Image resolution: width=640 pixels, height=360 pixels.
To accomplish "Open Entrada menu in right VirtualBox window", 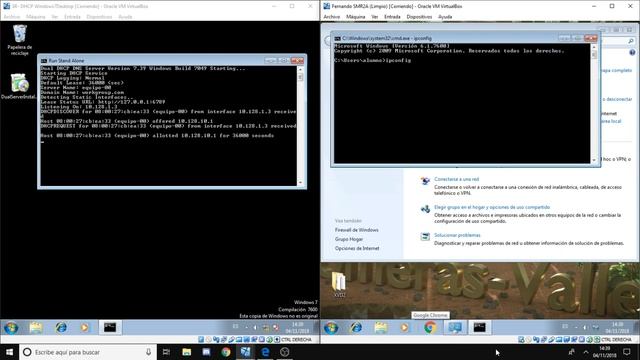I will tap(392, 17).
